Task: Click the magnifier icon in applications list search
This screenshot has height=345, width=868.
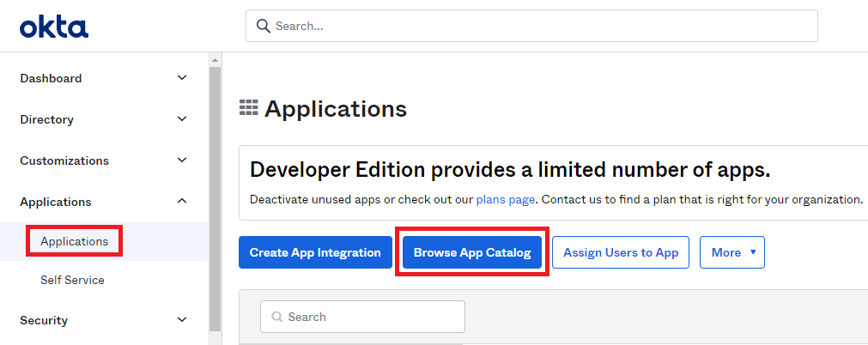Action: point(277,317)
